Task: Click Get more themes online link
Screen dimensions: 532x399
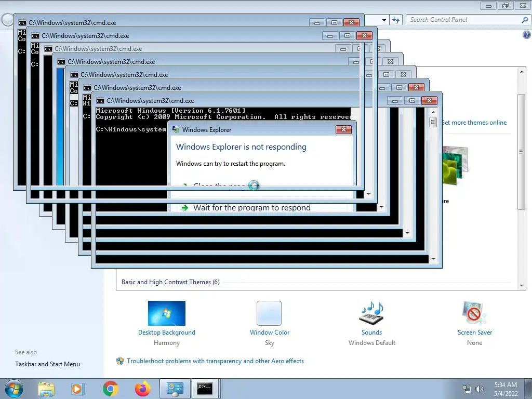Action: coord(474,123)
